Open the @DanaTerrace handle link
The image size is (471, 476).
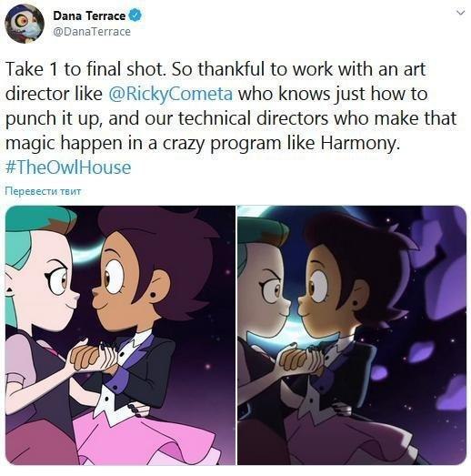coord(92,32)
